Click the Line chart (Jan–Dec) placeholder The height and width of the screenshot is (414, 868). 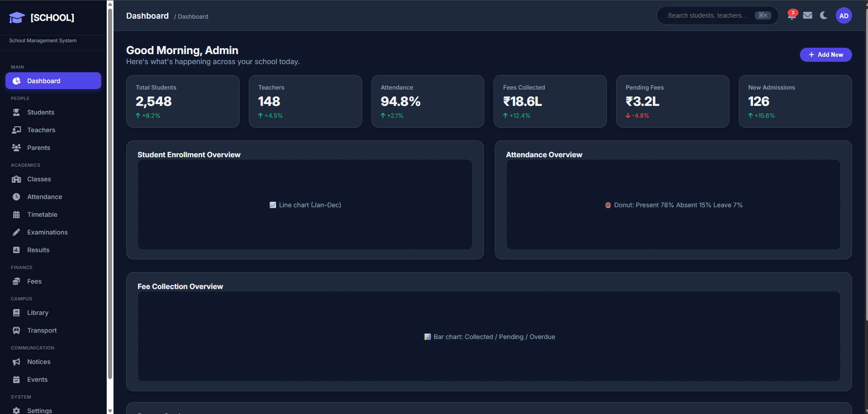pyautogui.click(x=305, y=205)
